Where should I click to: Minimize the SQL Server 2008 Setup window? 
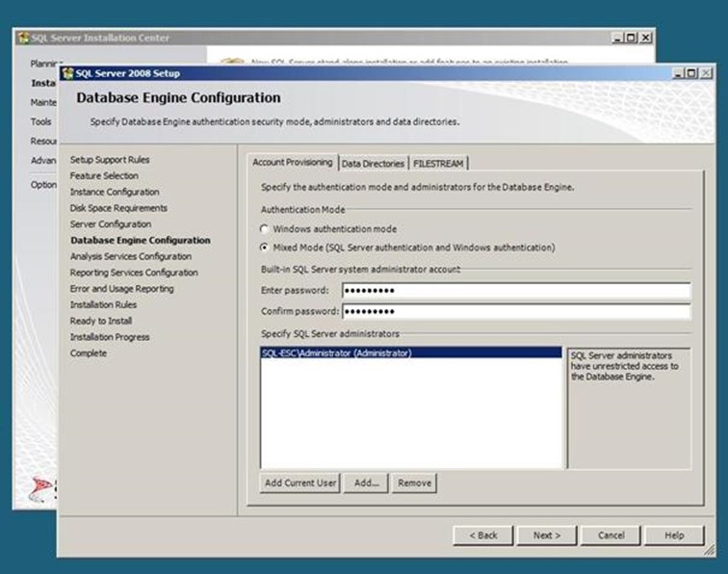pyautogui.click(x=678, y=73)
